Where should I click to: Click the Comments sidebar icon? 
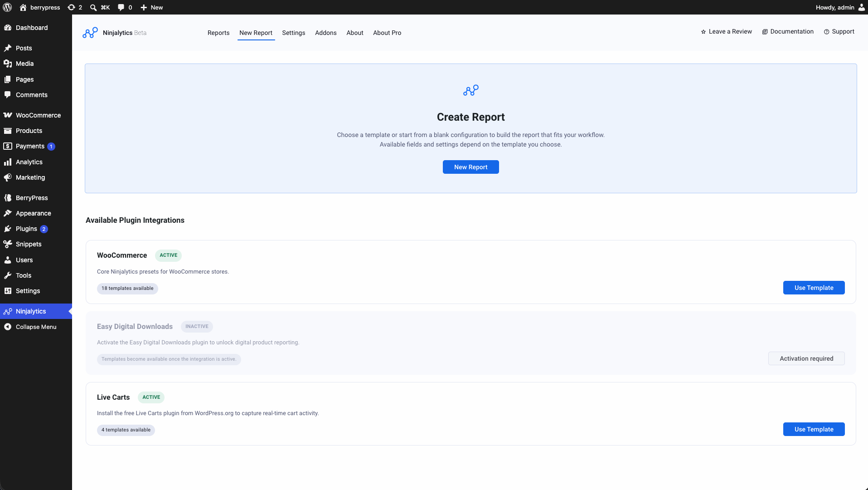tap(8, 95)
